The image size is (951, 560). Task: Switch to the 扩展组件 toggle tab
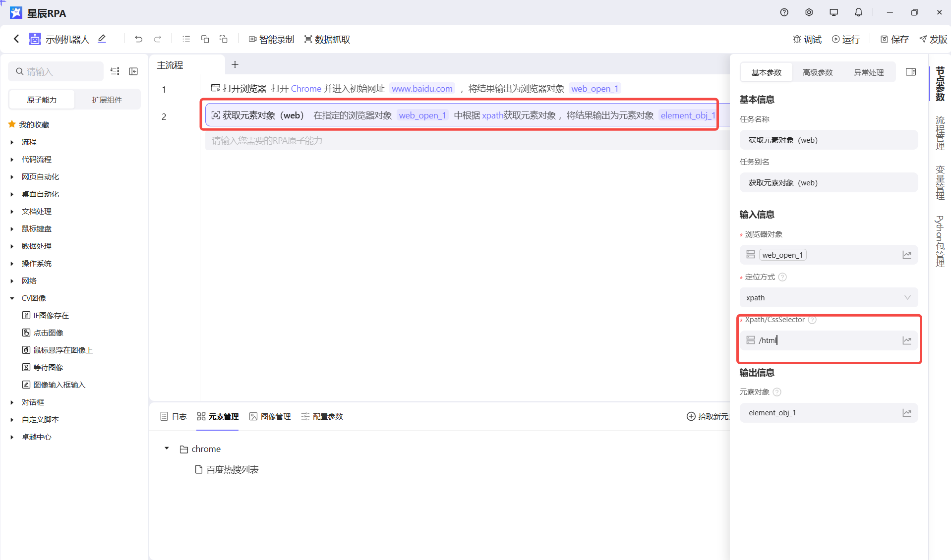coord(107,100)
